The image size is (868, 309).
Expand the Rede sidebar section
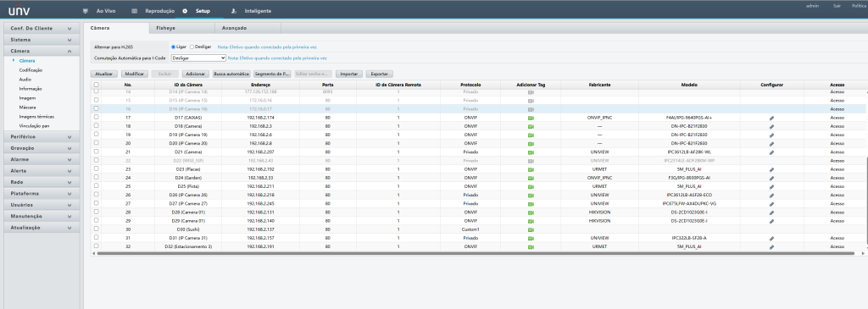pyautogui.click(x=42, y=182)
